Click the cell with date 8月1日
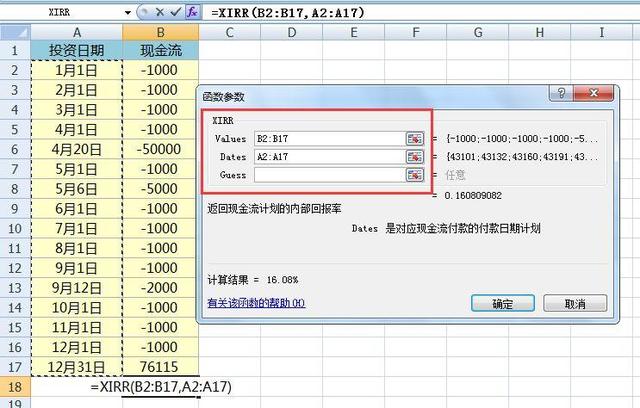 click(x=76, y=248)
